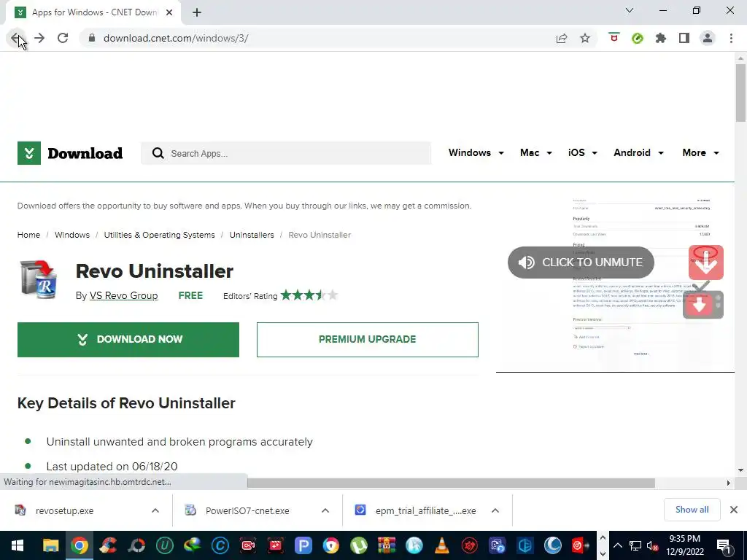
Task: Click the horizontal scrollbar thumb
Action: pos(451,483)
